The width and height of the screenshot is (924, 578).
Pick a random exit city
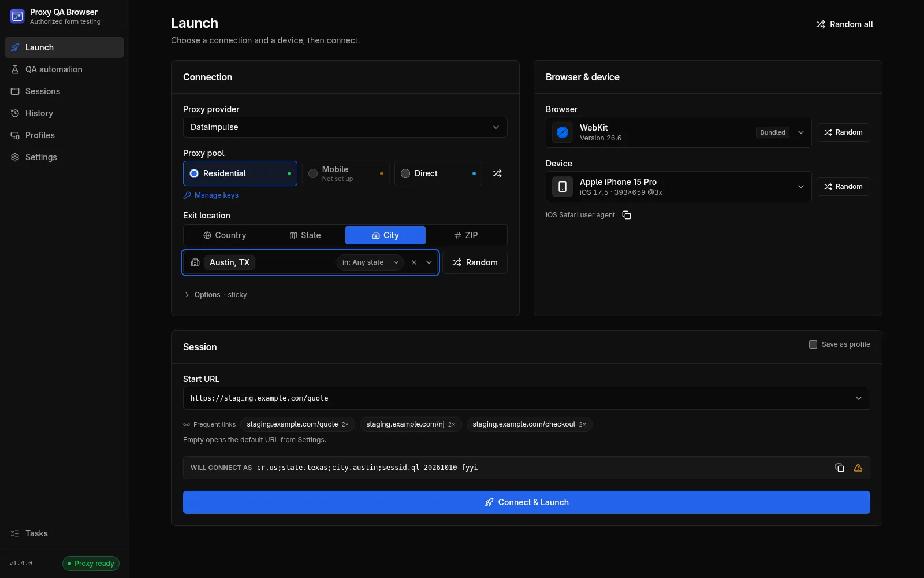coord(475,262)
